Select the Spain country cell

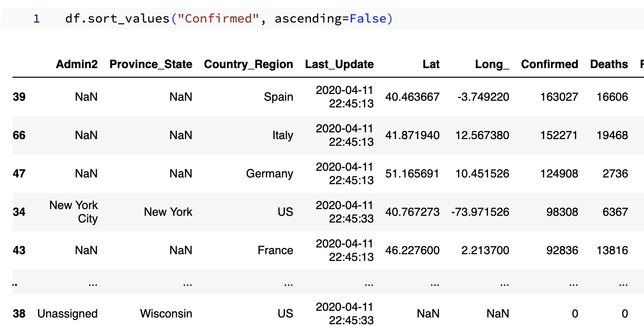pyautogui.click(x=278, y=97)
